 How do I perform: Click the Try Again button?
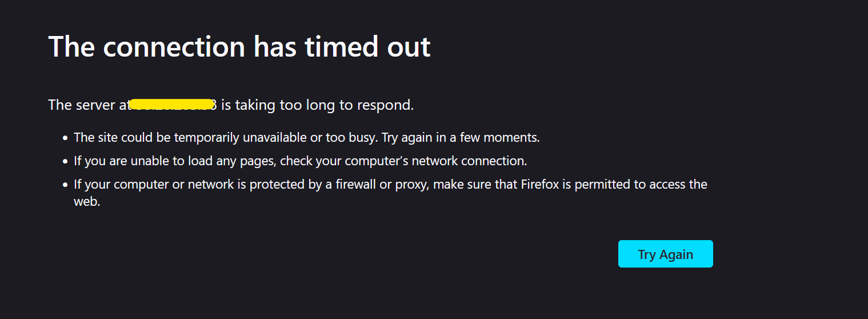click(665, 254)
